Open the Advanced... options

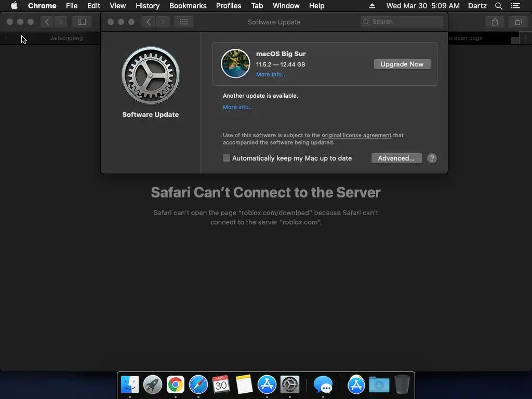pos(396,158)
